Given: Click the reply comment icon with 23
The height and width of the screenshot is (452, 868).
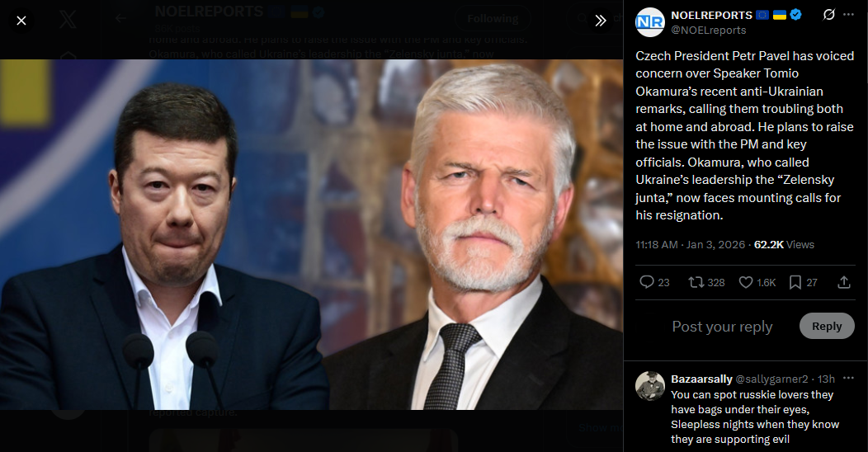Looking at the screenshot, I should tap(654, 283).
